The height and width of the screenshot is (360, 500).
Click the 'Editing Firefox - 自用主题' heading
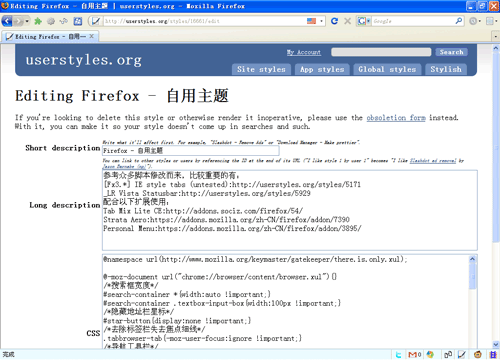tap(122, 96)
